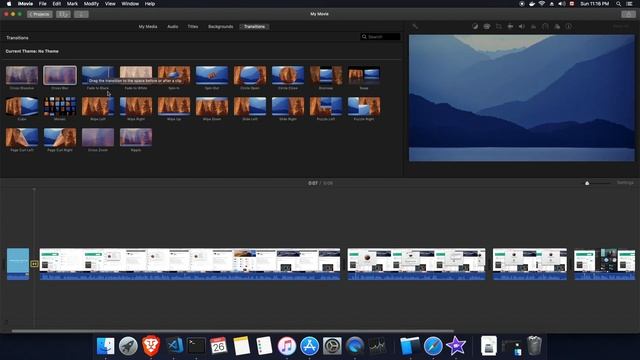Screen dimensions: 640x360
Task: Switch to the Titles tab
Action: (x=193, y=27)
